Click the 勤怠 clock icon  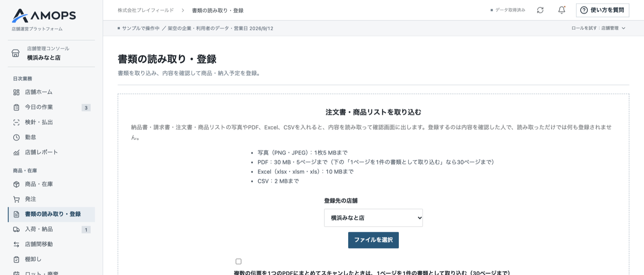point(17,137)
